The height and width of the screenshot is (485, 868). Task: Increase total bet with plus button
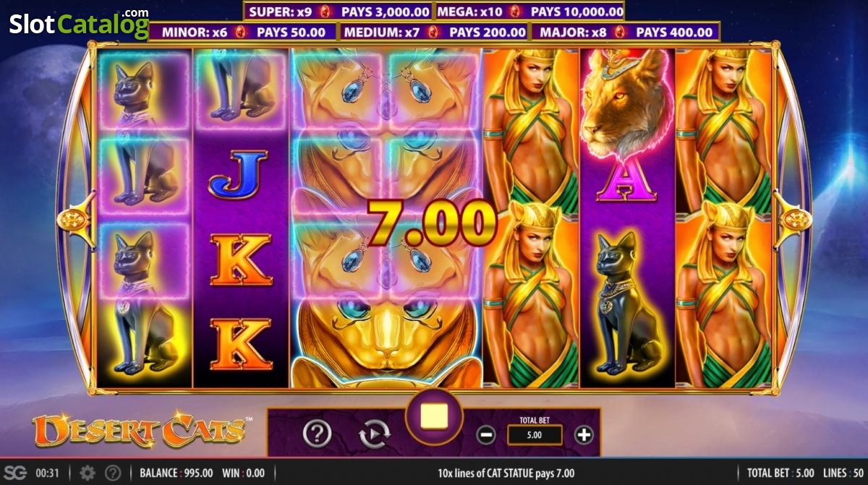[x=584, y=435]
